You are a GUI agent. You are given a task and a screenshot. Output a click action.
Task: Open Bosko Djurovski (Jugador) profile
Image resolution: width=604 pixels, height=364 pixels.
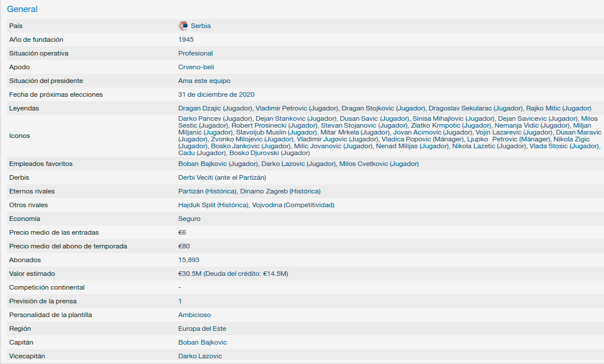pyautogui.click(x=269, y=153)
